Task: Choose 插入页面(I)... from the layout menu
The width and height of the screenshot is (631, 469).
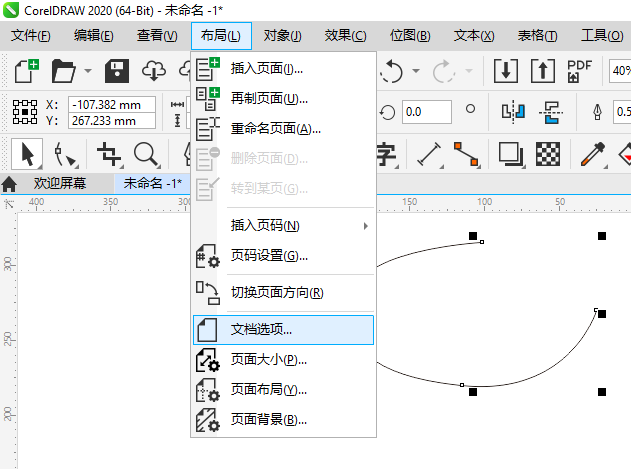Action: coord(283,68)
